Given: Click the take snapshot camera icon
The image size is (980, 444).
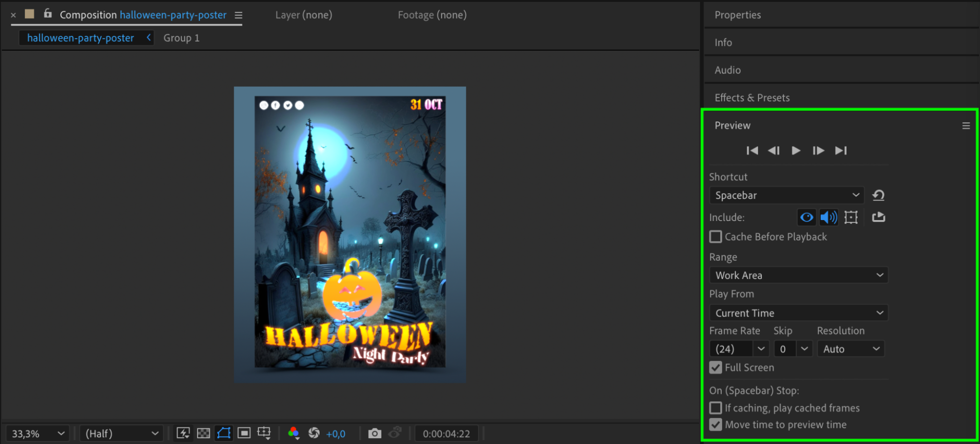Looking at the screenshot, I should [375, 433].
